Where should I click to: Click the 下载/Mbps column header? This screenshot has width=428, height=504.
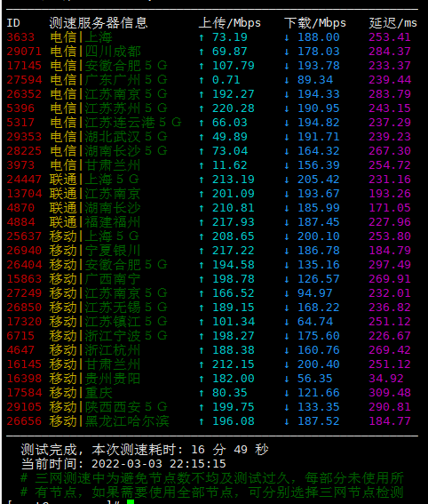[x=315, y=23]
